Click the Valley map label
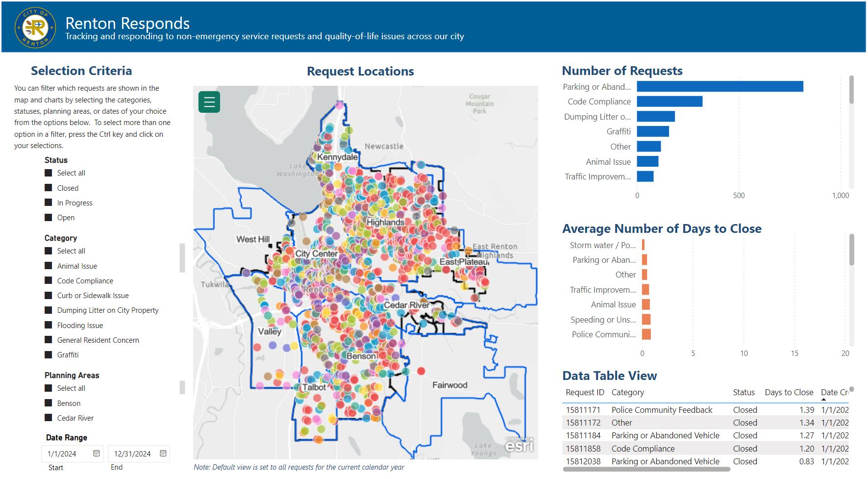This screenshot has width=868, height=479. click(270, 331)
